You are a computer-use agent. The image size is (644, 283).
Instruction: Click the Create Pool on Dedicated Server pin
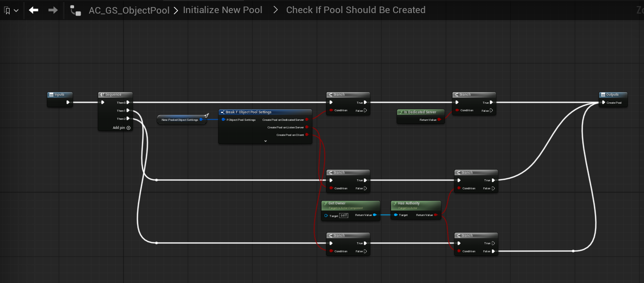coord(307,120)
